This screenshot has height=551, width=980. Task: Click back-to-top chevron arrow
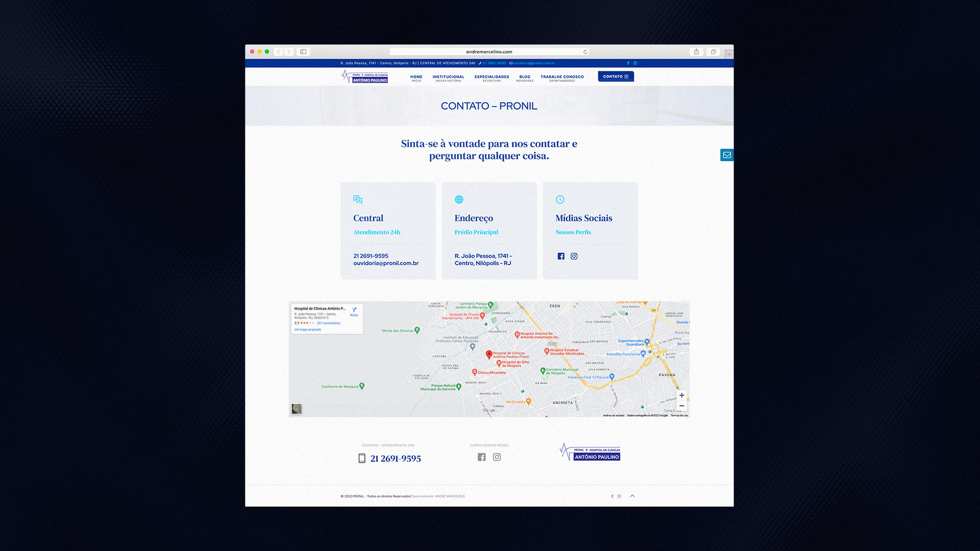[x=632, y=496]
